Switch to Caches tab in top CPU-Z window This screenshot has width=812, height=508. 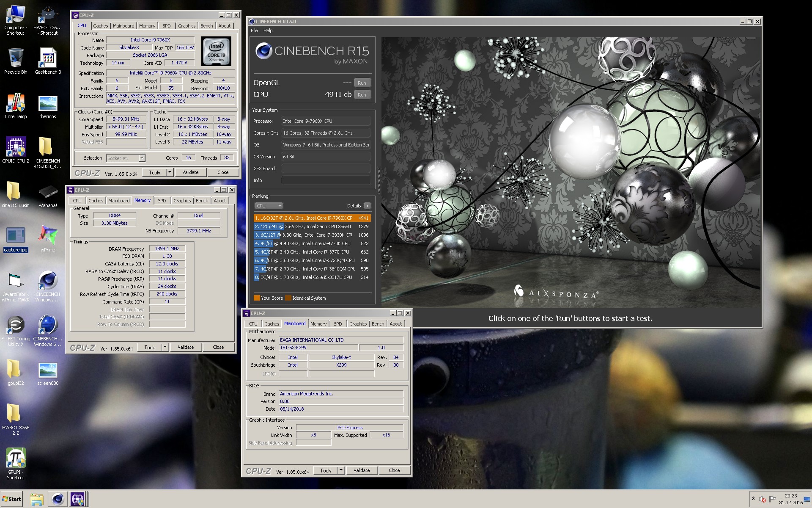click(x=100, y=26)
